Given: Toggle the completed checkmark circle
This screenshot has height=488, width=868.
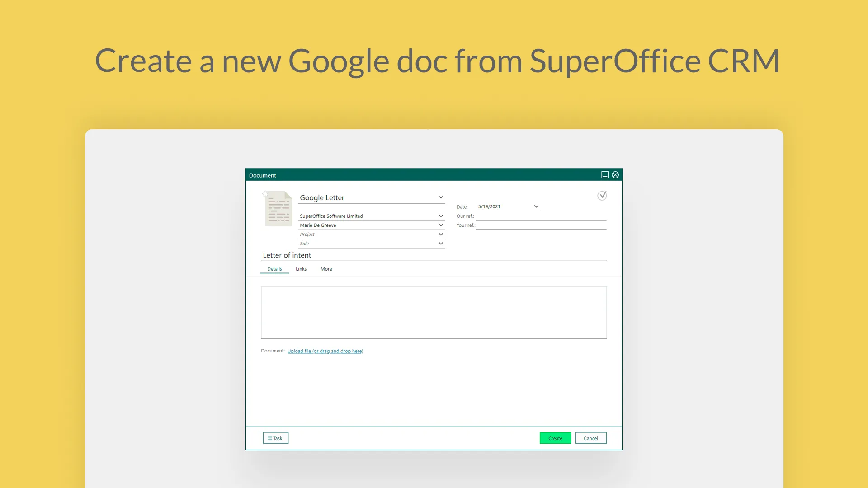Looking at the screenshot, I should [x=602, y=196].
